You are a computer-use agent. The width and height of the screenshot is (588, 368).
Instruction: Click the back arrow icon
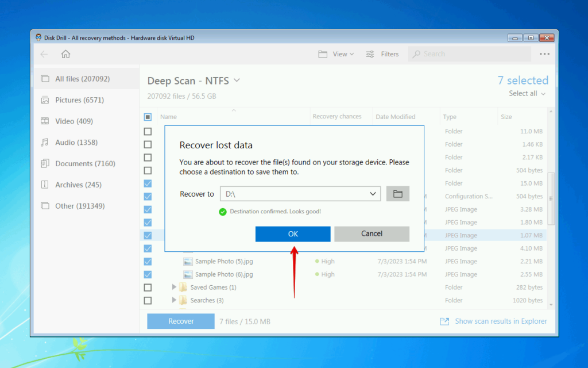[44, 54]
